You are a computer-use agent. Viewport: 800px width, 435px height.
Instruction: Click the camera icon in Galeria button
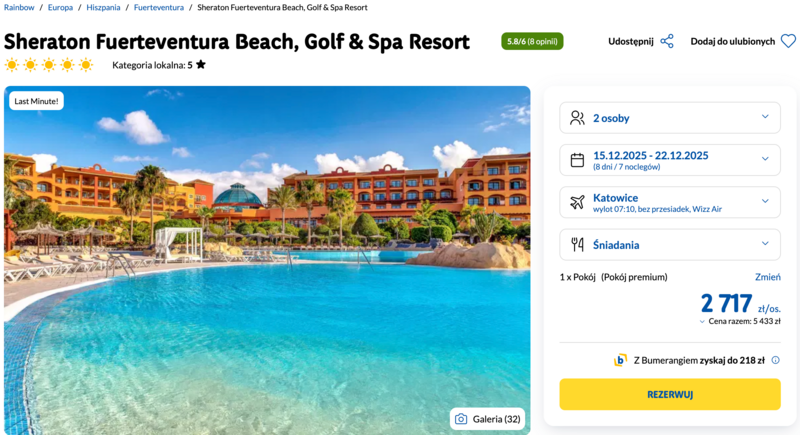tap(460, 418)
